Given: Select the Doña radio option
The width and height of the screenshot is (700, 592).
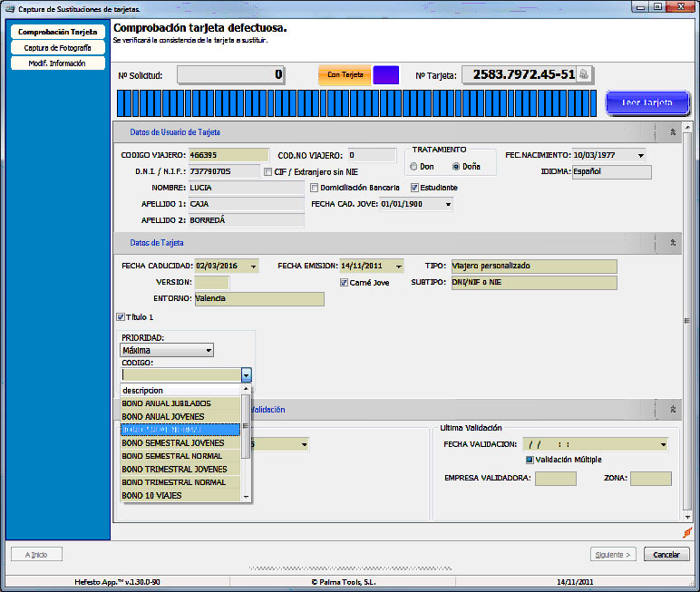Looking at the screenshot, I should [x=456, y=167].
